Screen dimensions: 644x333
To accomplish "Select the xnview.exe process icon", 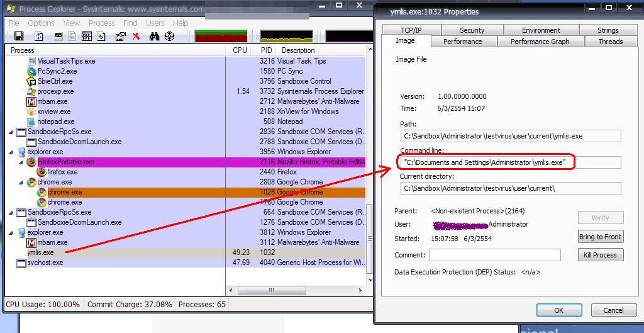I will pos(31,111).
